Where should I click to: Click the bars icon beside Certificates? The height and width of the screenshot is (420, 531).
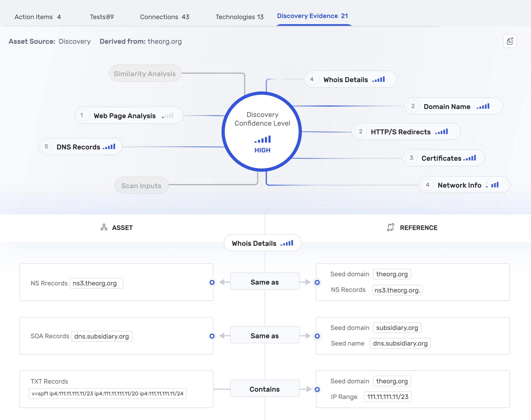click(x=470, y=158)
